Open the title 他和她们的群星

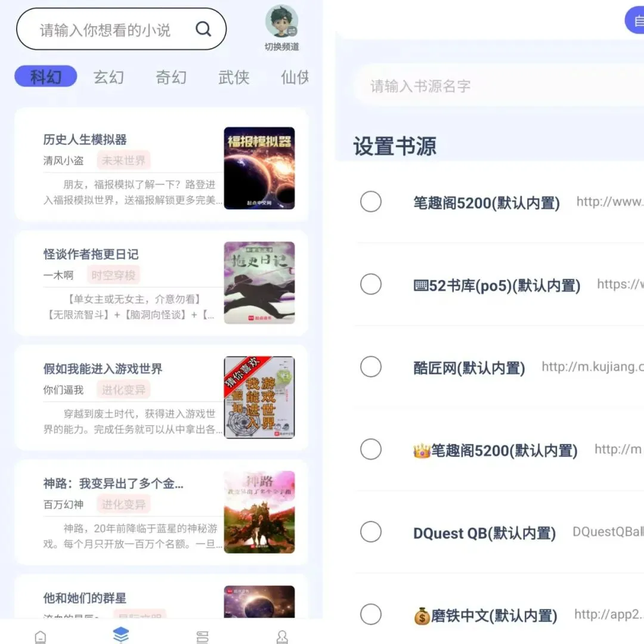pyautogui.click(x=85, y=598)
